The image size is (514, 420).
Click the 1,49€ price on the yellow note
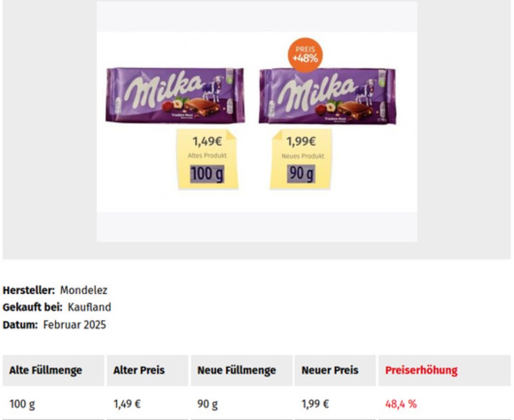[207, 141]
